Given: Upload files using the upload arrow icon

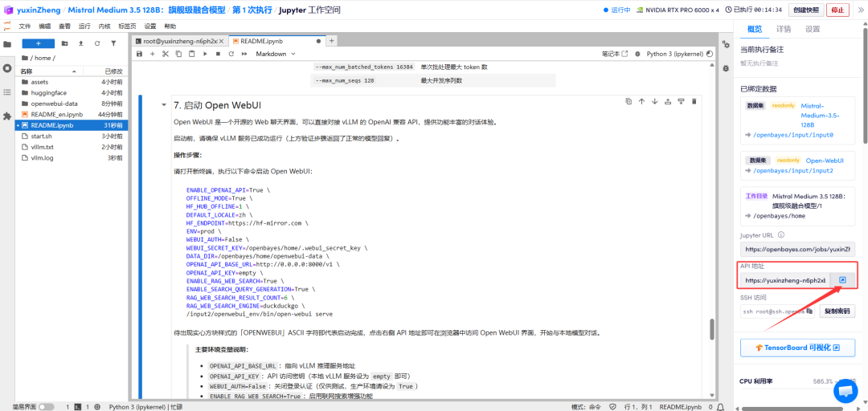Looking at the screenshot, I should click(81, 43).
